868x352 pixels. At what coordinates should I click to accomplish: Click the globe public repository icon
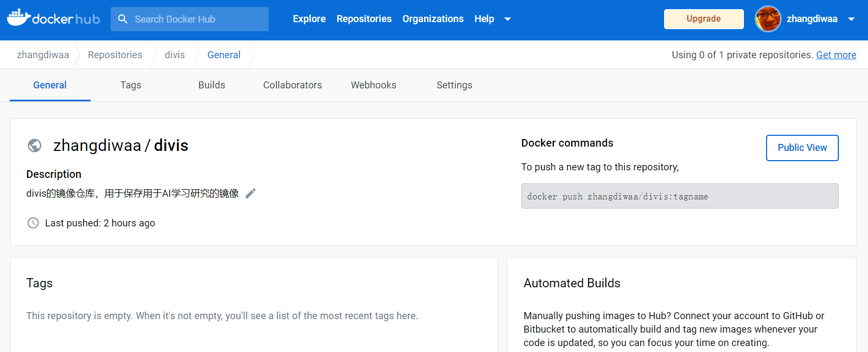pyautogui.click(x=35, y=146)
